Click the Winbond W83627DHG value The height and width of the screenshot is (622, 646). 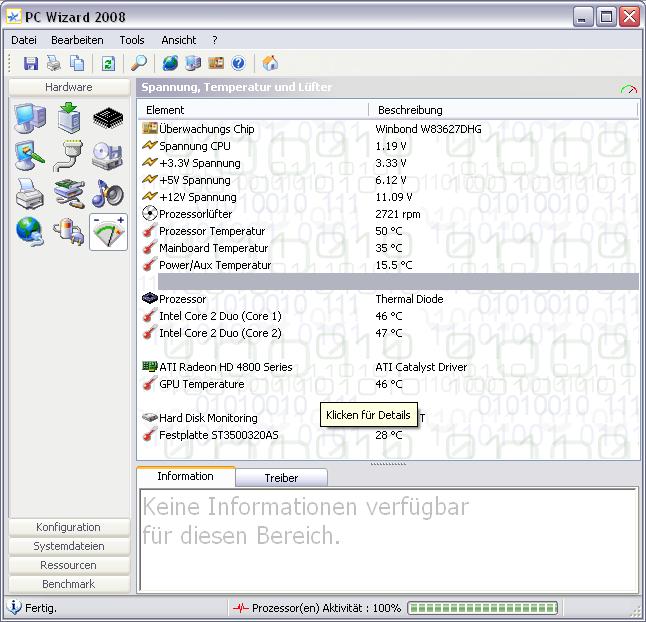pyautogui.click(x=428, y=129)
